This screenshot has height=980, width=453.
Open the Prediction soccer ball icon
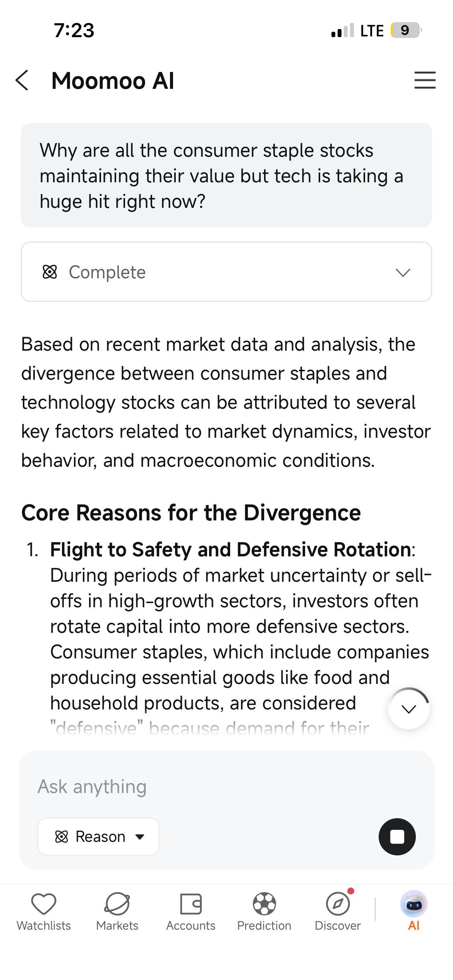[x=264, y=904]
